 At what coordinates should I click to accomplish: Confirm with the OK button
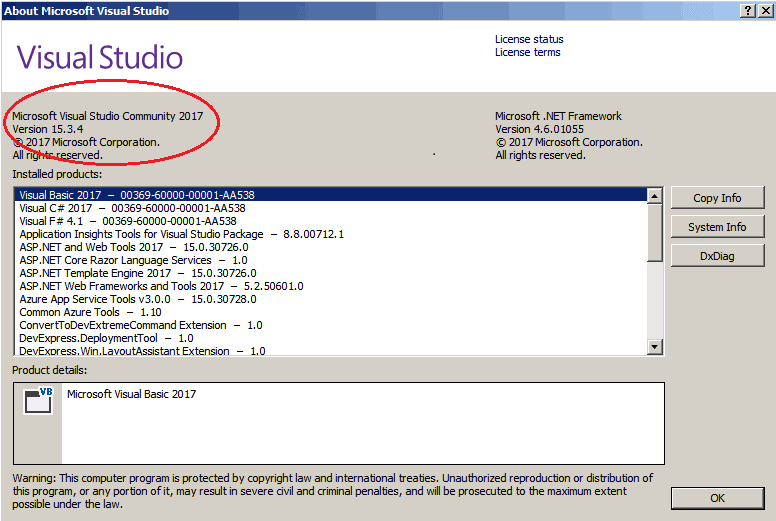click(717, 498)
